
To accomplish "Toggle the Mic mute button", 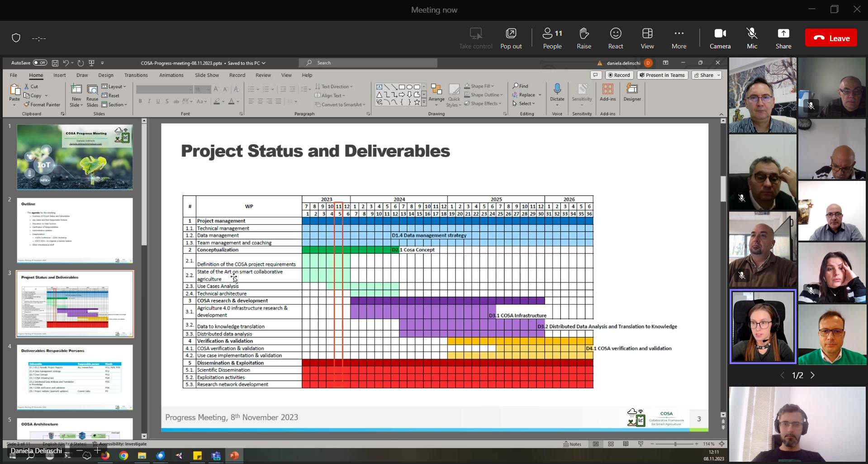I will (752, 34).
